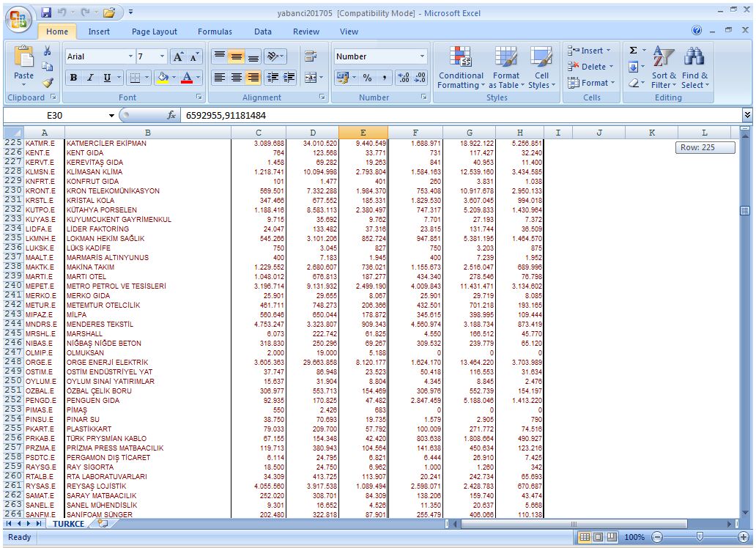Click the Cut scissors icon
Screen dimensions: 756x548
(x=47, y=51)
